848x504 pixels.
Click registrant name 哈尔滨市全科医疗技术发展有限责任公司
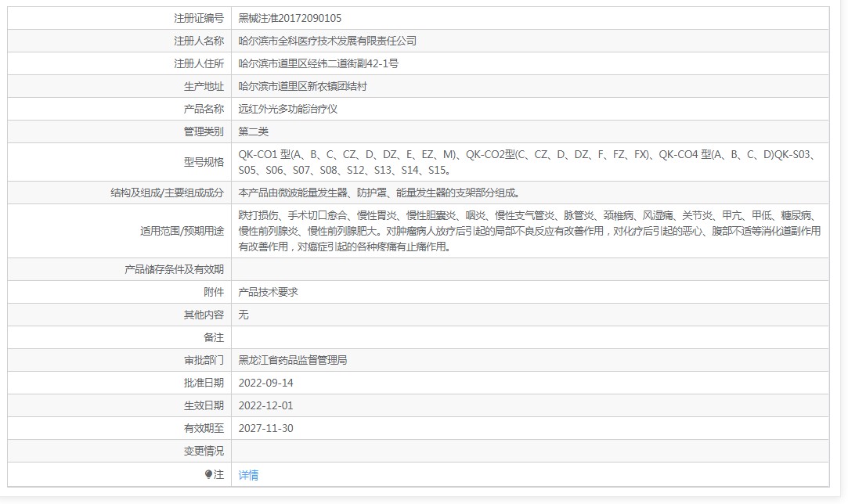click(327, 41)
